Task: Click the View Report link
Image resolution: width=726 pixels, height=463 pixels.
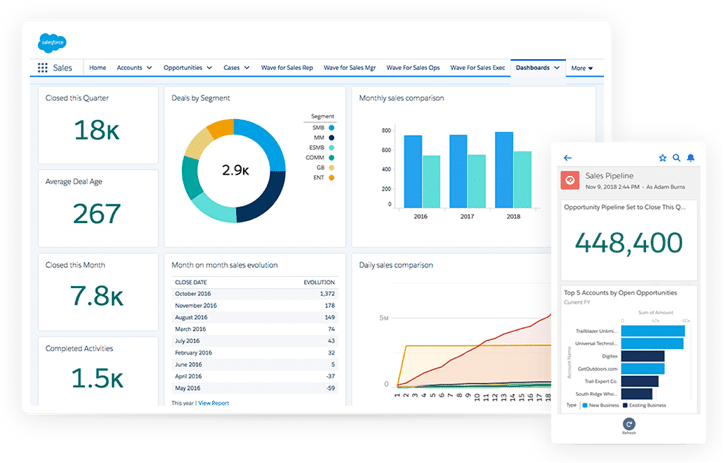Action: click(213, 402)
